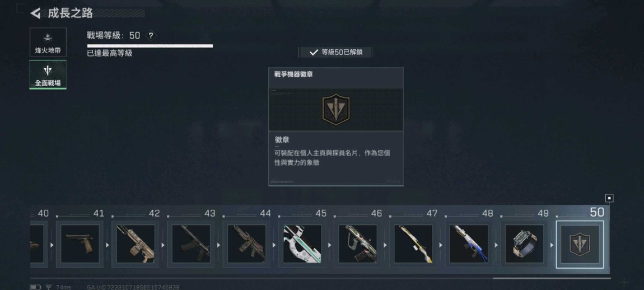644x290 pixels.
Task: Click the battlefield level progress bar
Action: click(x=150, y=46)
